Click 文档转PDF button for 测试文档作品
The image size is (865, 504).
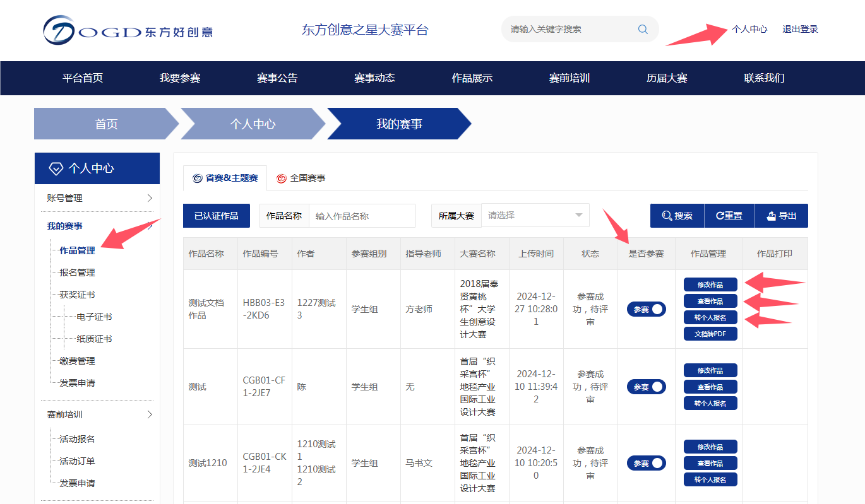[710, 334]
